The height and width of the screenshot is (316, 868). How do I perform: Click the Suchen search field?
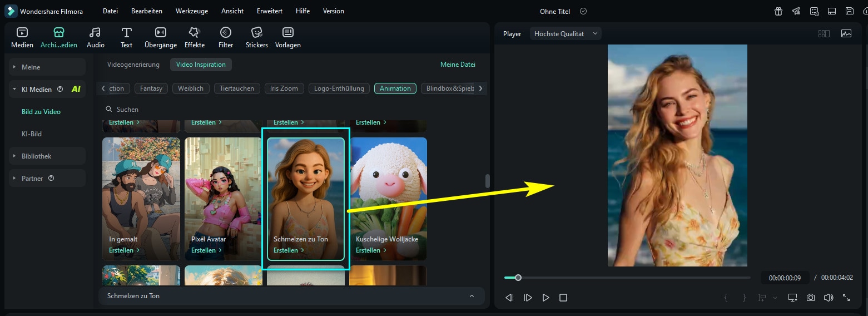click(x=292, y=110)
